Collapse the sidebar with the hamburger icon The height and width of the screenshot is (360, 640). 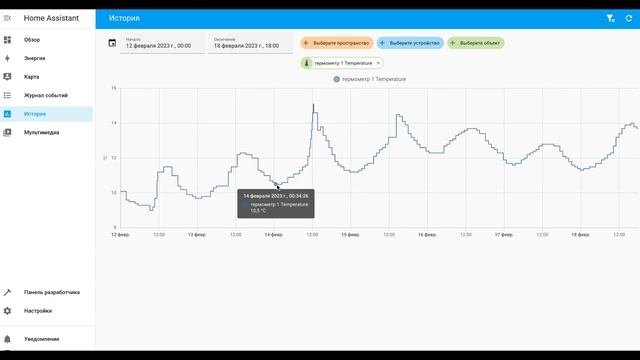tap(7, 18)
